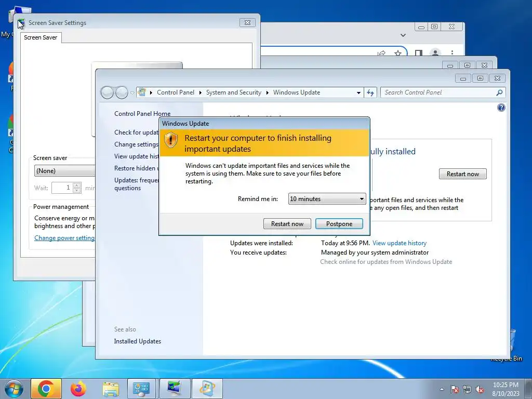
Task: Go to Control Panel Home
Action: pyautogui.click(x=142, y=114)
